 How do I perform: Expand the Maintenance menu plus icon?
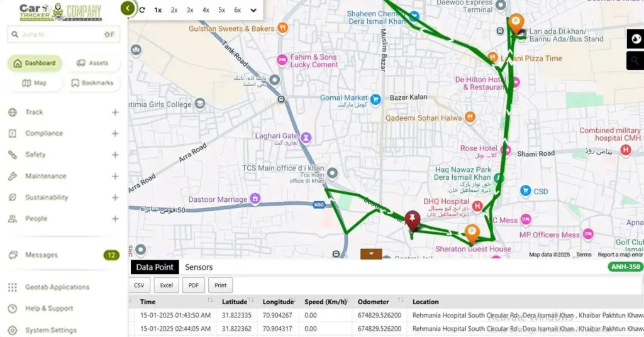click(x=115, y=176)
